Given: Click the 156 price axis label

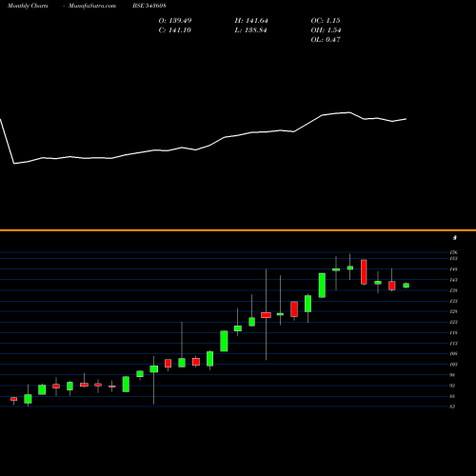Looking at the screenshot, I should [454, 252].
